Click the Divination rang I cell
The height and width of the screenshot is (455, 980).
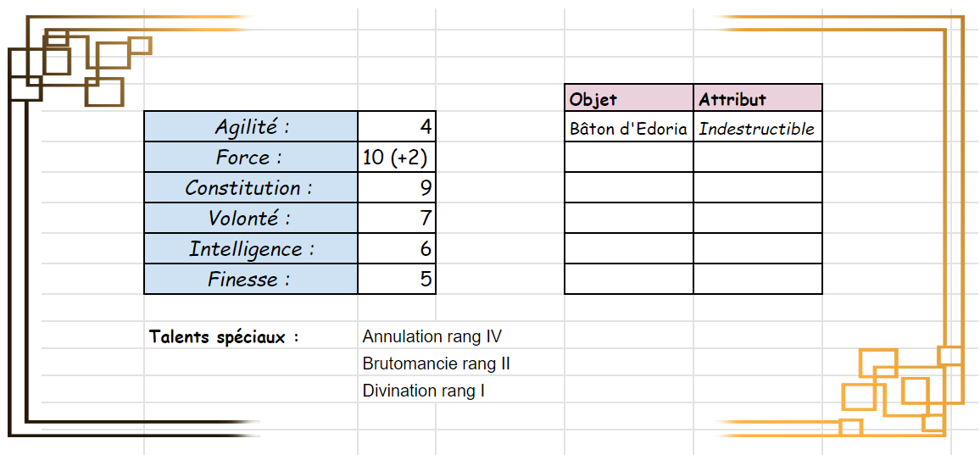click(x=424, y=391)
